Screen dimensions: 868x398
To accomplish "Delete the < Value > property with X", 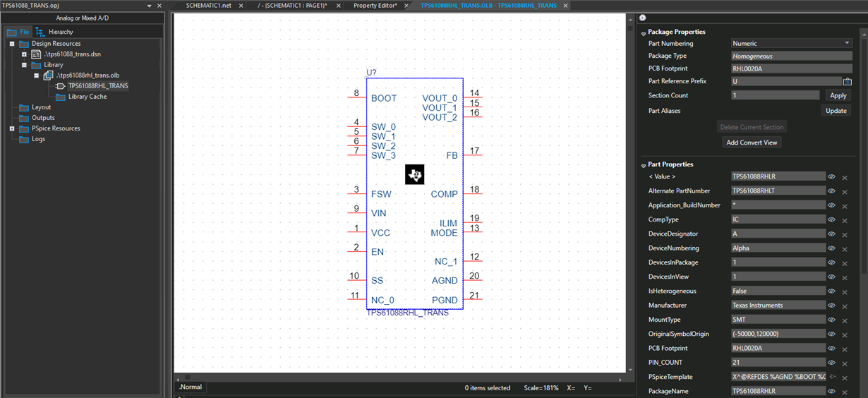I will 845,177.
